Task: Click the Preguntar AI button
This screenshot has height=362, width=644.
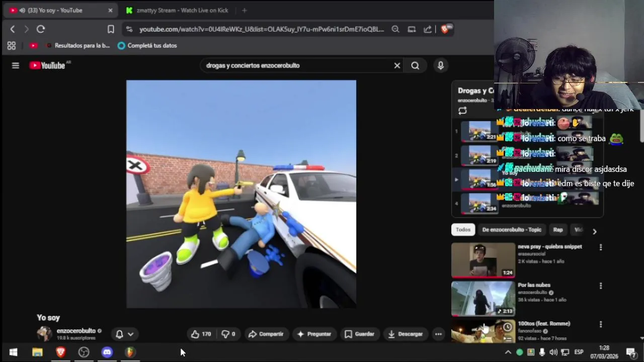Action: 314,334
